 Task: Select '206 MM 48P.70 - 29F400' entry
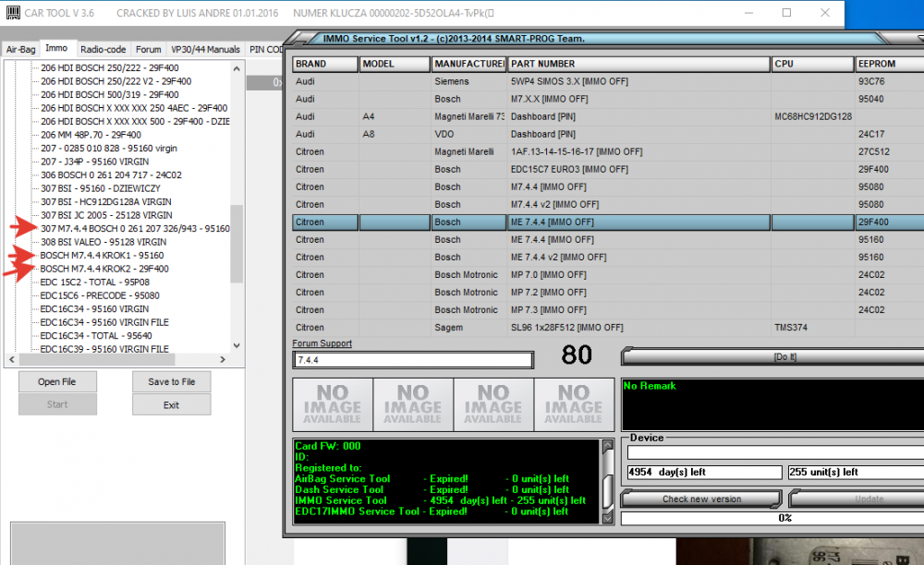click(x=91, y=135)
